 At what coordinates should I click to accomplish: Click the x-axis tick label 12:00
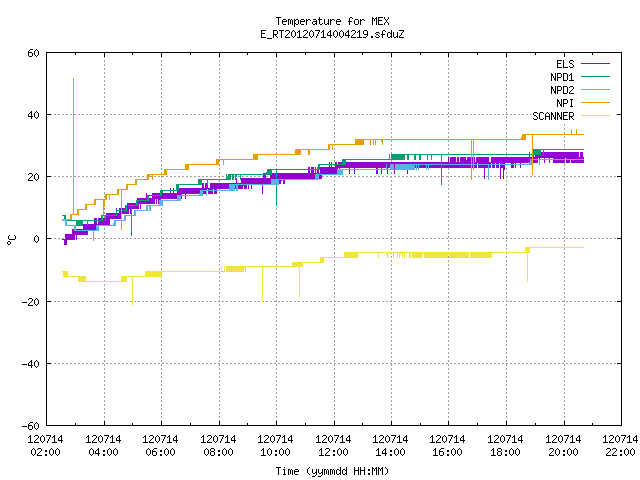(x=333, y=452)
